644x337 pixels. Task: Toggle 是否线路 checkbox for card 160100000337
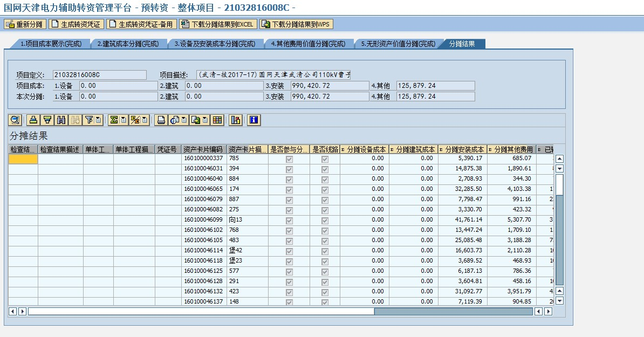coord(325,159)
